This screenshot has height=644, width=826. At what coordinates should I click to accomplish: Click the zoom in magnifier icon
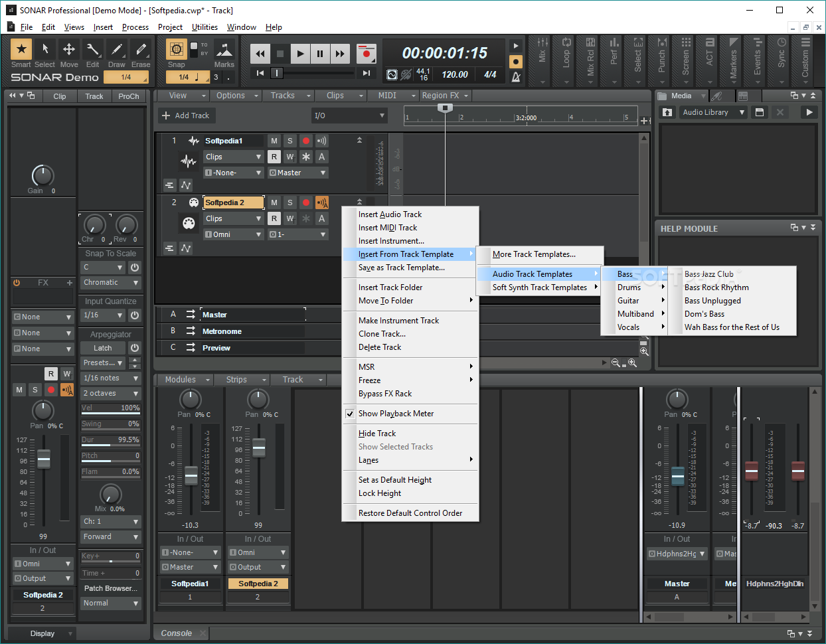click(632, 363)
